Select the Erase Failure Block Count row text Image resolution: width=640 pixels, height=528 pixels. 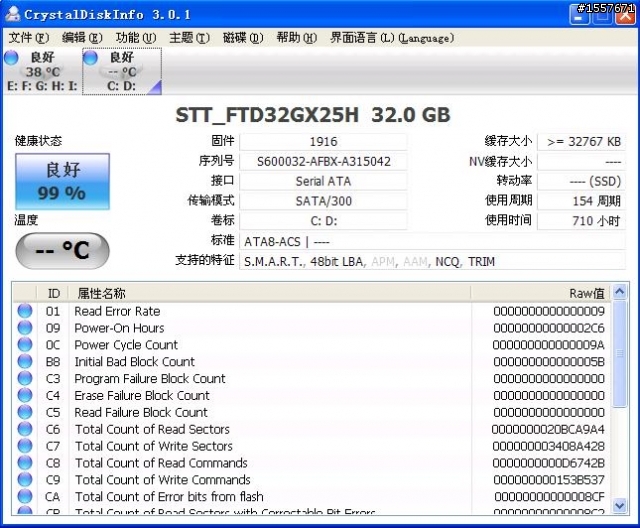(x=142, y=396)
